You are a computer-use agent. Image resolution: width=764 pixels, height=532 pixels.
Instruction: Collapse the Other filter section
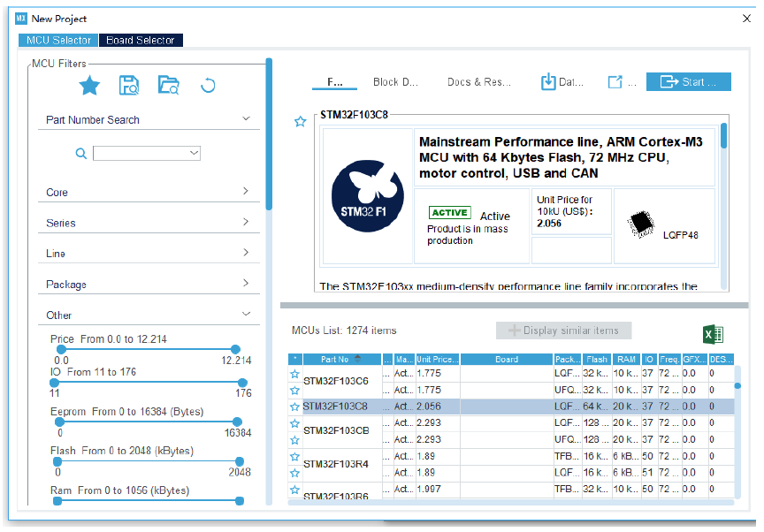coord(247,314)
